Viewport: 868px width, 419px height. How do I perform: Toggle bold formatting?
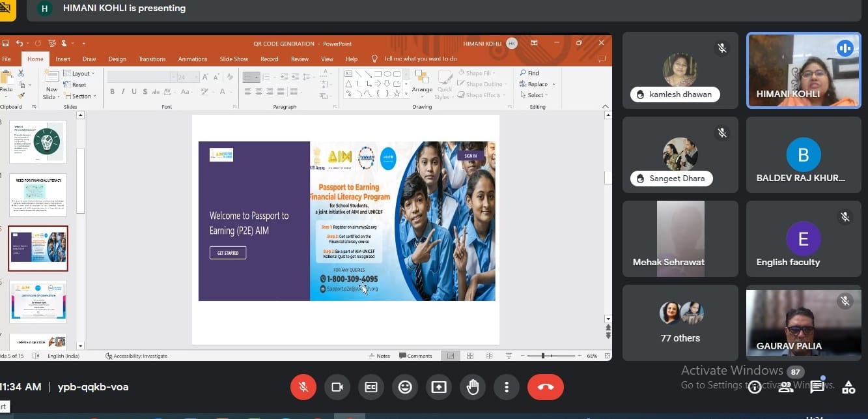pos(112,92)
